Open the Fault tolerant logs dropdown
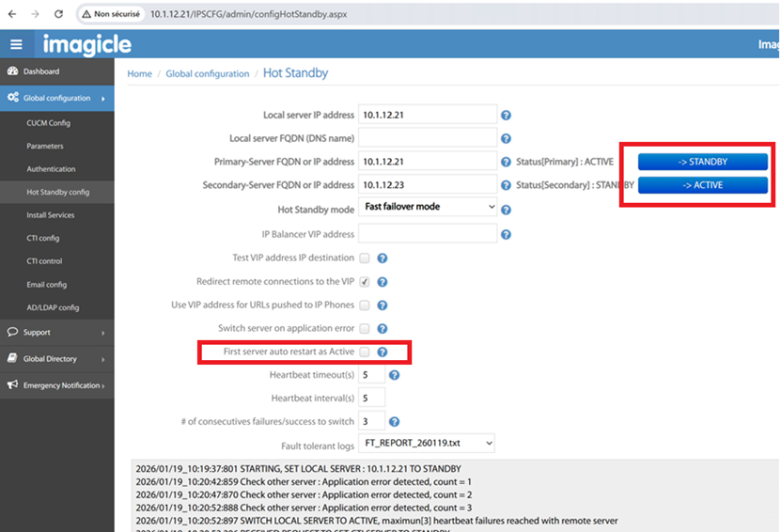This screenshot has height=532, width=781. (x=428, y=443)
